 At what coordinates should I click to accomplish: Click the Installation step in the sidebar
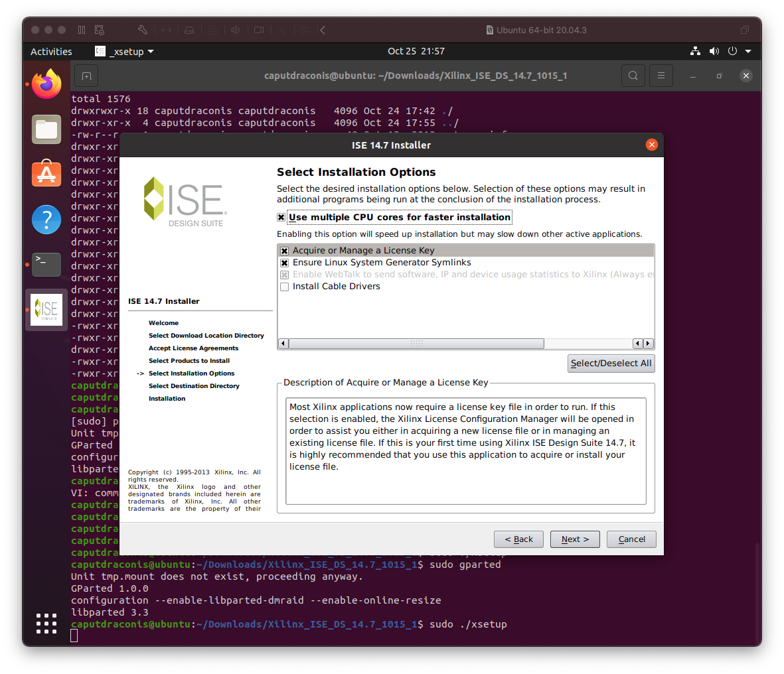tap(167, 398)
